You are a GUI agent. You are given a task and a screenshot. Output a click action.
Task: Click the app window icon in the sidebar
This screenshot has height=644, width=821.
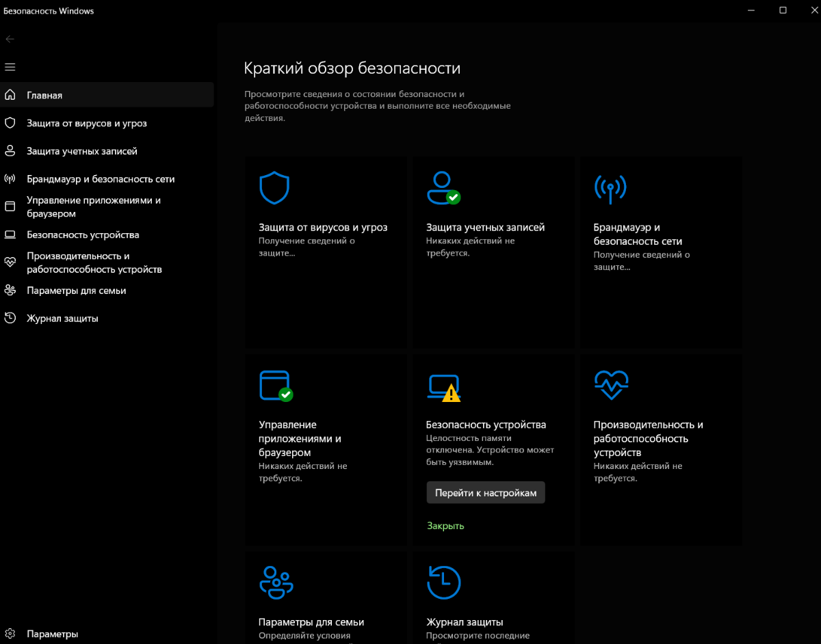[x=10, y=206]
